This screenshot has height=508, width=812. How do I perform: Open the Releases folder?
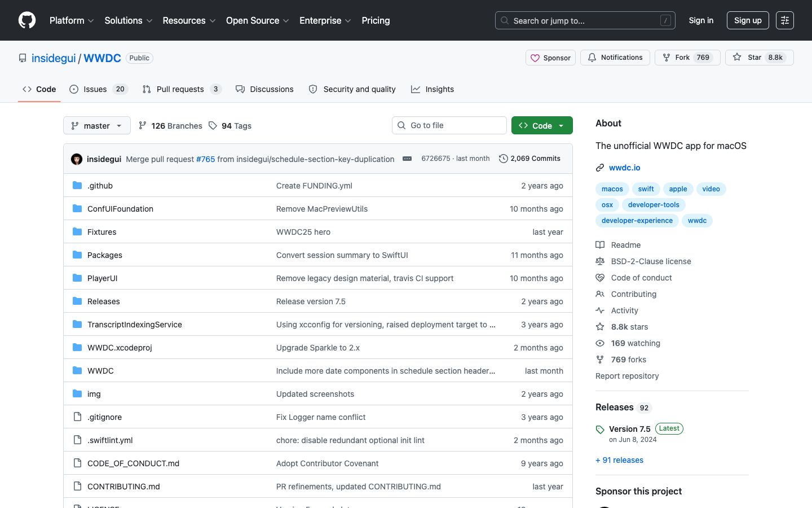pyautogui.click(x=104, y=301)
